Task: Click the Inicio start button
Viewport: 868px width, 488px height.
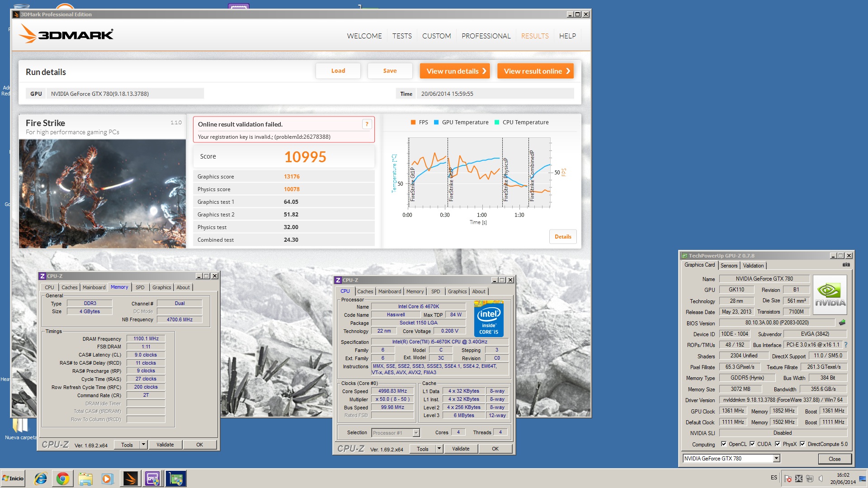Action: 13,479
